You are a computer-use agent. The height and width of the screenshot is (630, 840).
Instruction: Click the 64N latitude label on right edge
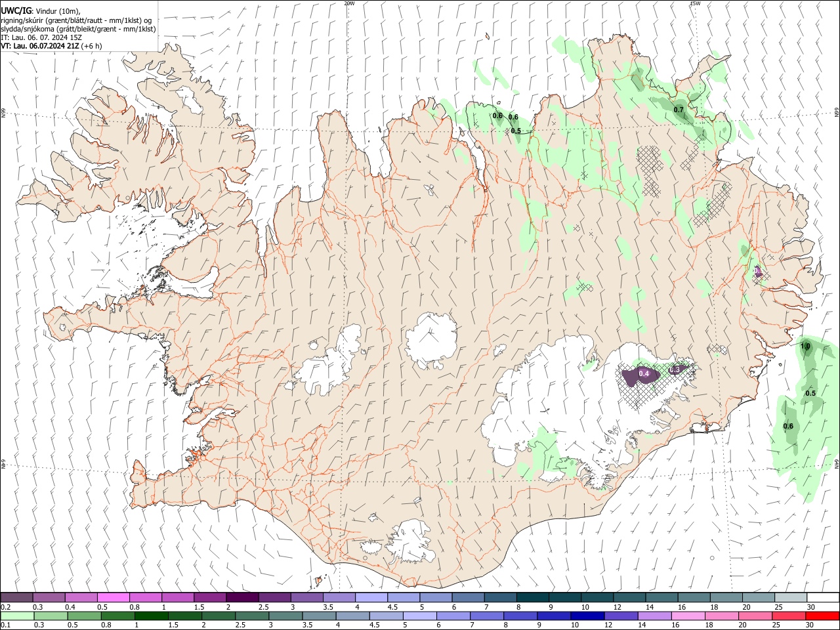(x=837, y=463)
